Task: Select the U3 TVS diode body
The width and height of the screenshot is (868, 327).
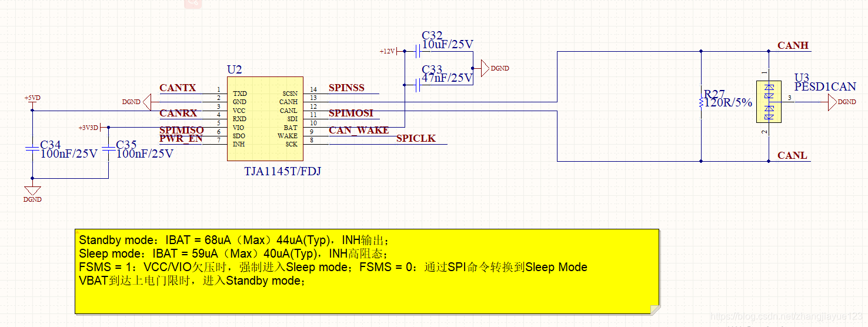Action: tap(769, 102)
